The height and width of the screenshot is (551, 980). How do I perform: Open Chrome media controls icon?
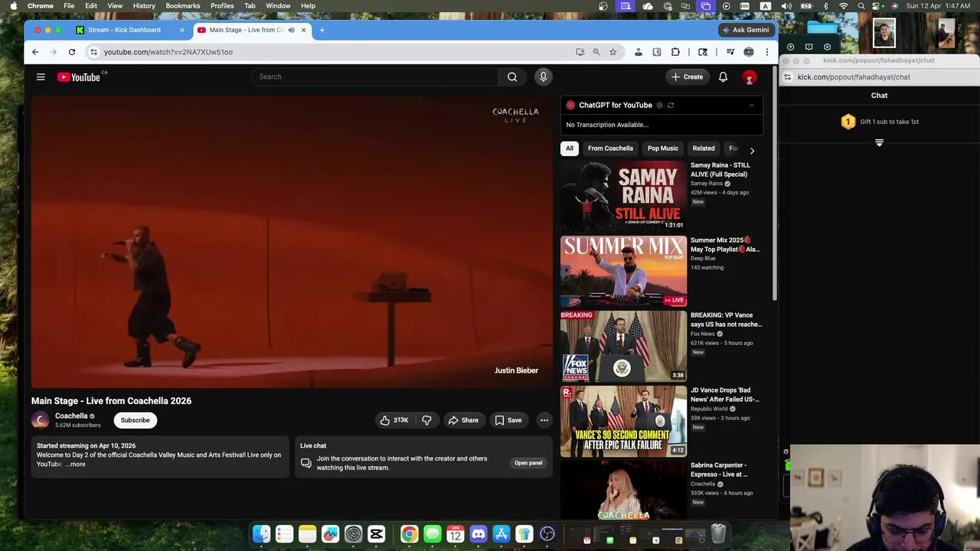(x=730, y=52)
